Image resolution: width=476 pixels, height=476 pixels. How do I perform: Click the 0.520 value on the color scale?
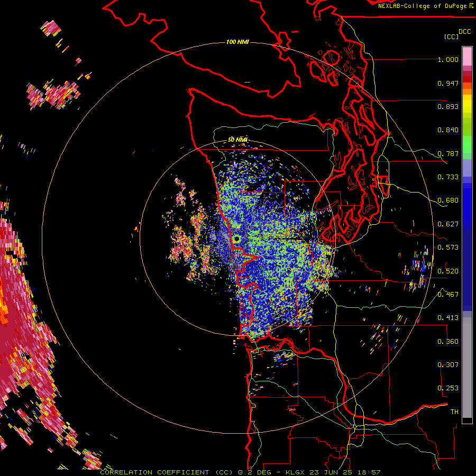pos(448,271)
